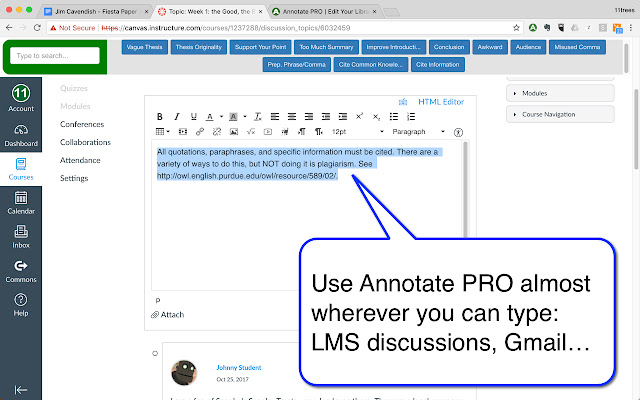The width and height of the screenshot is (640, 400).
Task: Insert the Too Much Summary comment
Action: (x=326, y=47)
